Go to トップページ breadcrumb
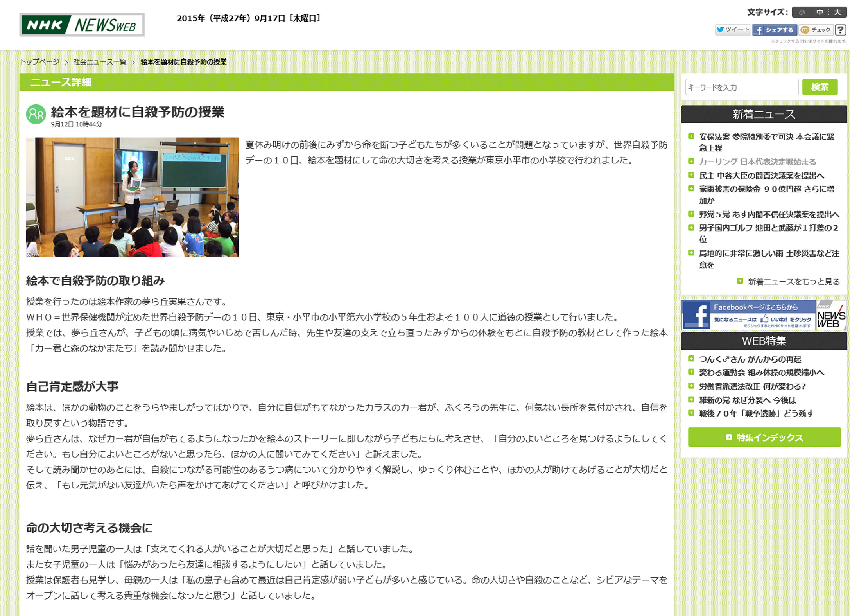The image size is (850, 616). [39, 62]
